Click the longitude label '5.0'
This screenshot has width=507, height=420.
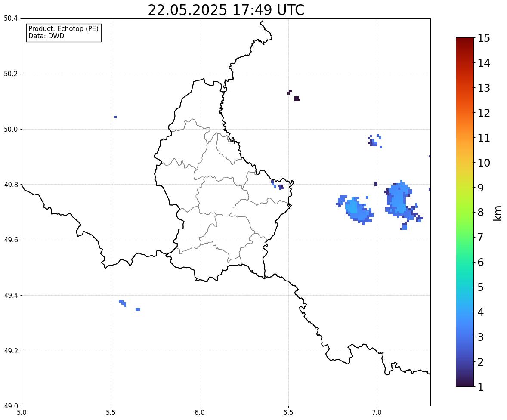(x=22, y=413)
